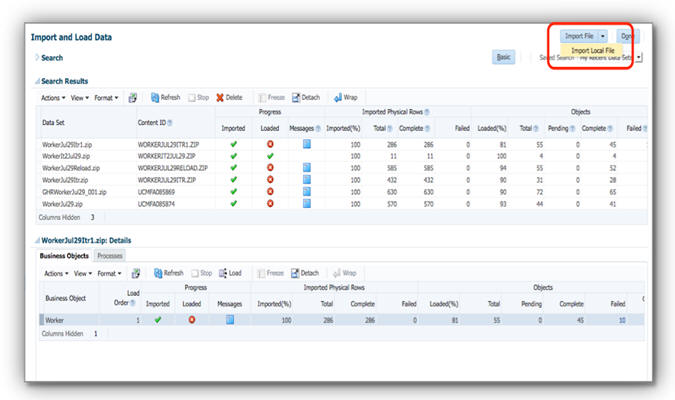Image resolution: width=675 pixels, height=400 pixels.
Task: Switch to Processes tab
Action: click(x=110, y=256)
